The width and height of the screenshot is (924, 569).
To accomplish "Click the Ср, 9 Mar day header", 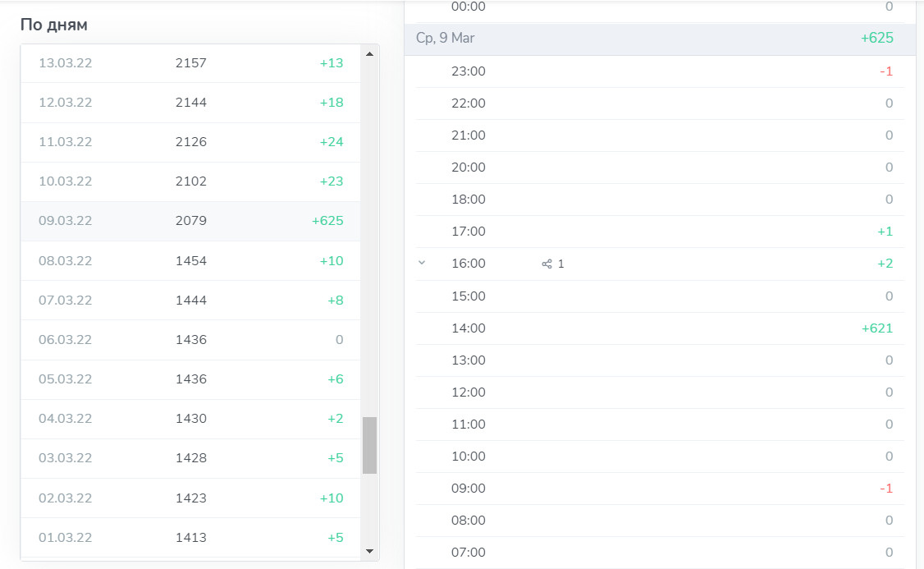I will click(x=446, y=38).
